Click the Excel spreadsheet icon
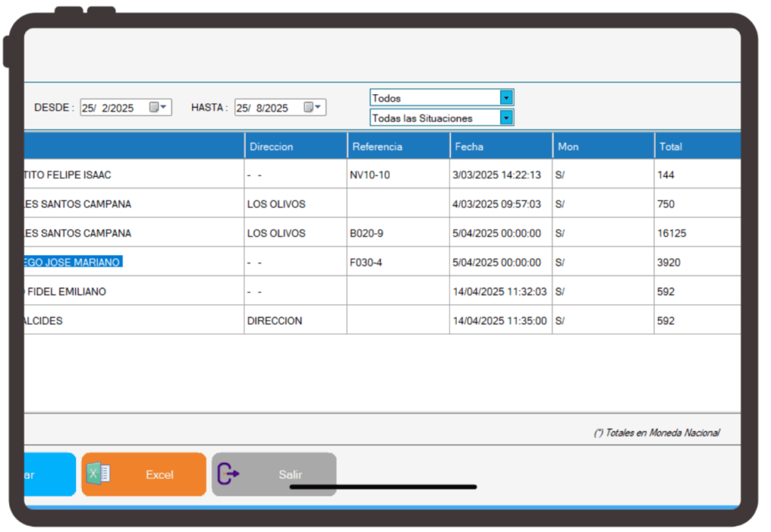 (x=98, y=474)
